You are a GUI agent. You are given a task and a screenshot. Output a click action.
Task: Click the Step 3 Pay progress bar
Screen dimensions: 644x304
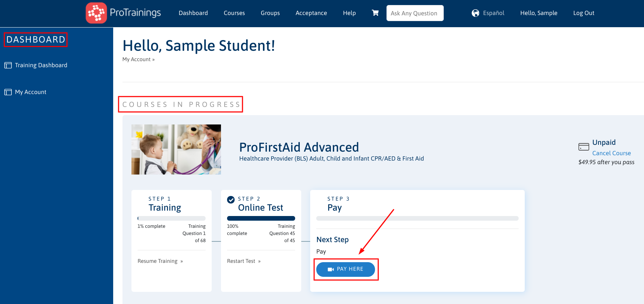point(417,218)
